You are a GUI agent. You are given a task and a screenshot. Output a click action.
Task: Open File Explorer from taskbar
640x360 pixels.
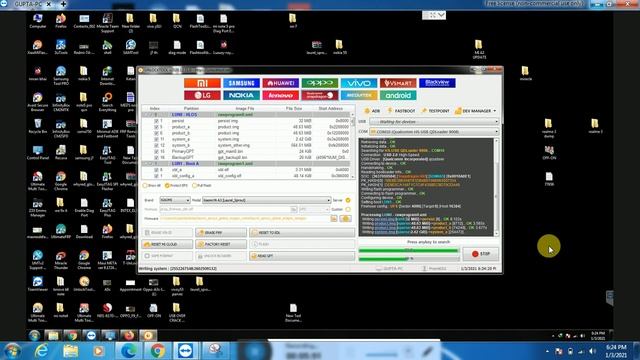[x=70, y=351]
